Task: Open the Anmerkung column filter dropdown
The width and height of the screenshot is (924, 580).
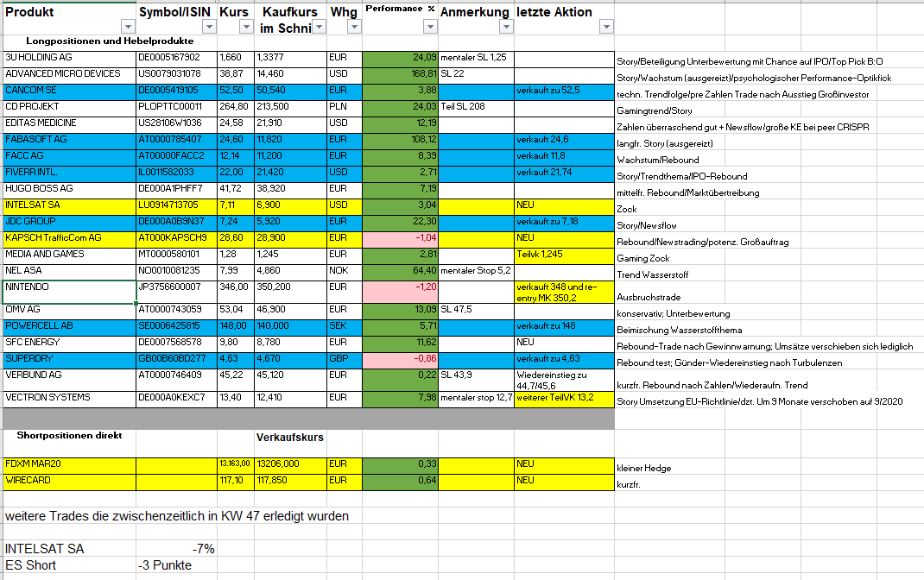Action: [x=504, y=27]
